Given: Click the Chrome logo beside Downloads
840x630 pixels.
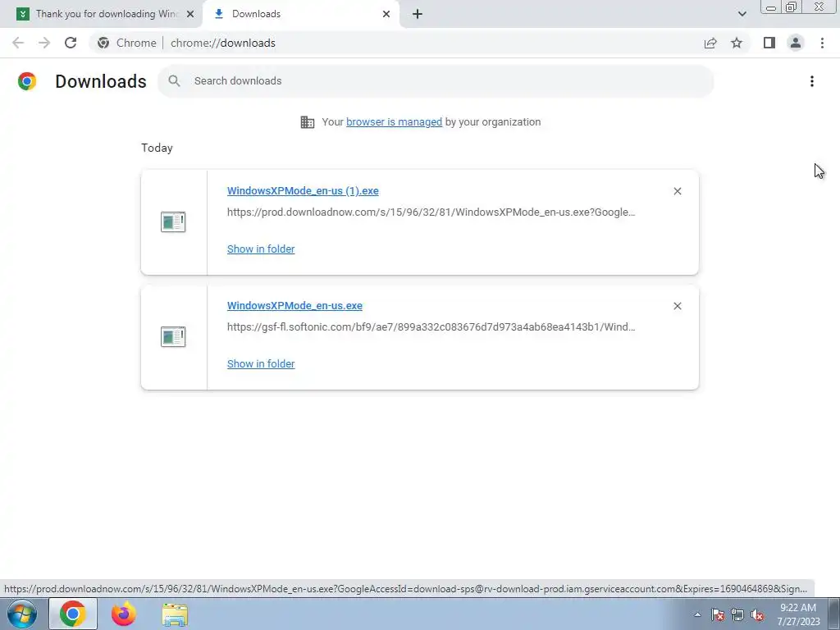Looking at the screenshot, I should coord(27,81).
